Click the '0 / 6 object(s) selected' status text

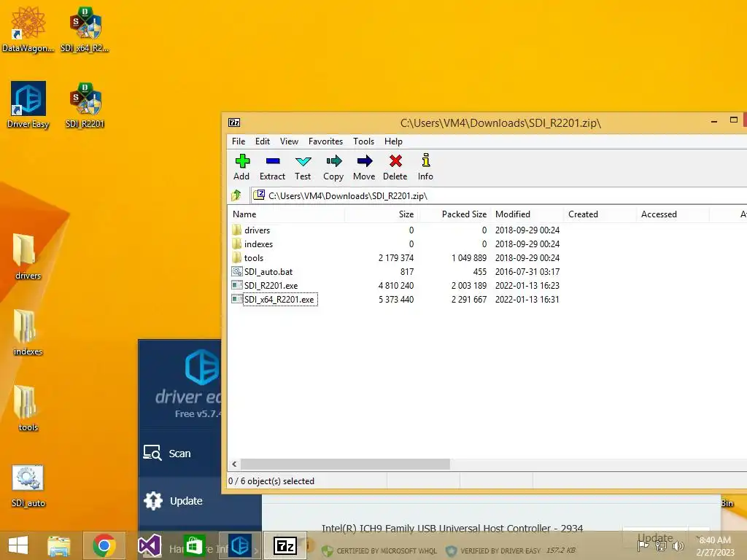pyautogui.click(x=271, y=481)
